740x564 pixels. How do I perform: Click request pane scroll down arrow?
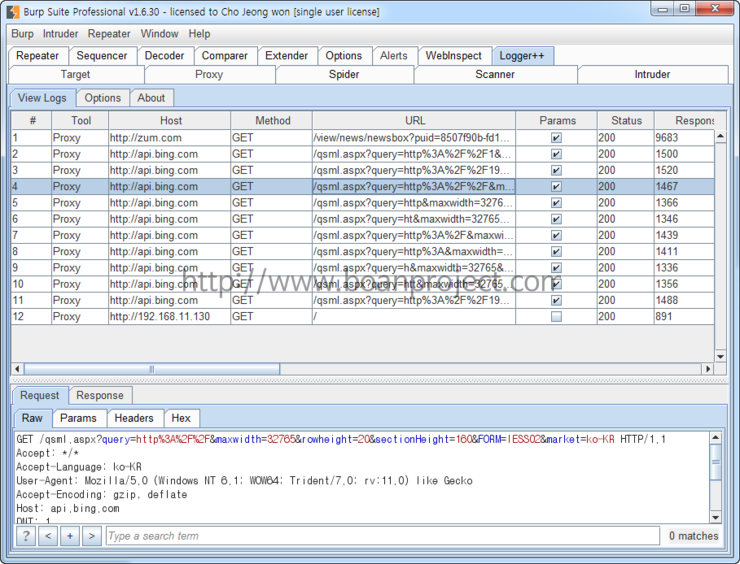tap(715, 518)
